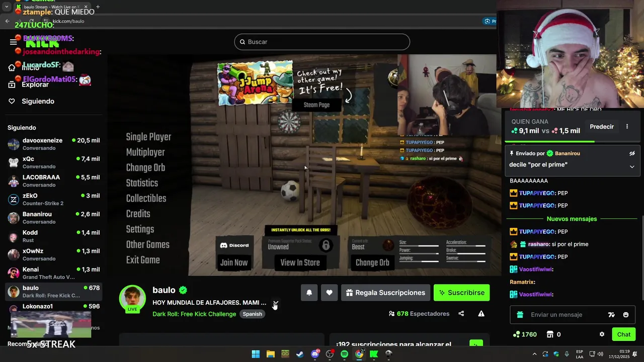
Task: Click the Spanish language tag
Action: click(x=252, y=314)
